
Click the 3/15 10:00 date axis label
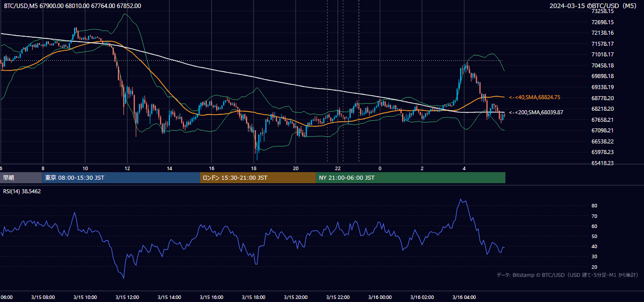(x=85, y=297)
